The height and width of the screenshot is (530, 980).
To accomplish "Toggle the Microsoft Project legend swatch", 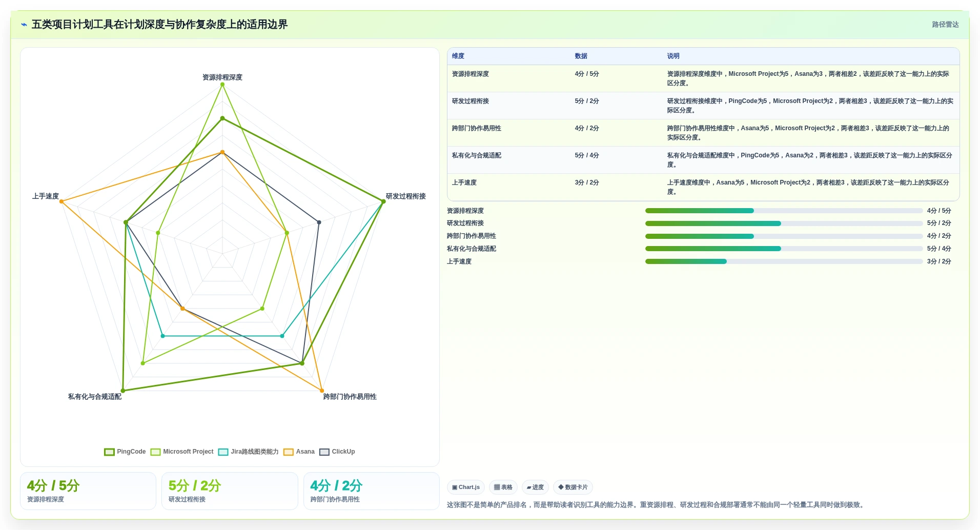I will tap(155, 452).
